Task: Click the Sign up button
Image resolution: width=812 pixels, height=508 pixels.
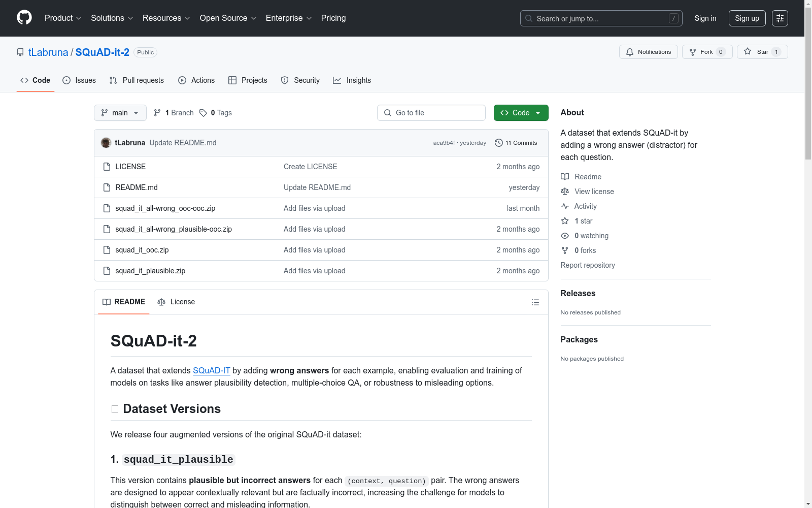Action: pos(747,18)
